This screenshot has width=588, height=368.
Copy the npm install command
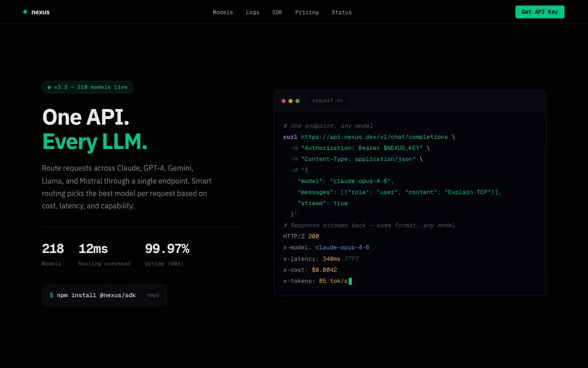pos(153,295)
